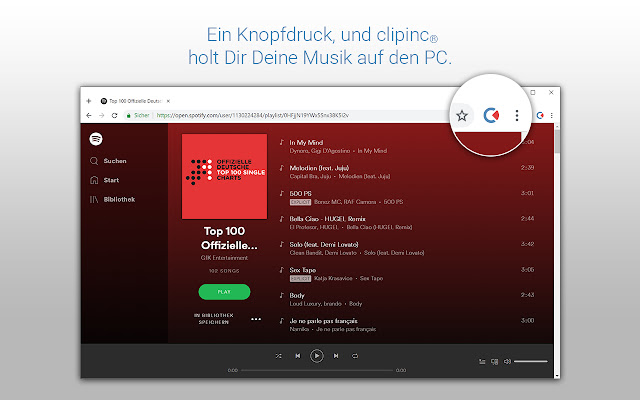Mute with the speaker icon
640x400 pixels.
pos(507,361)
